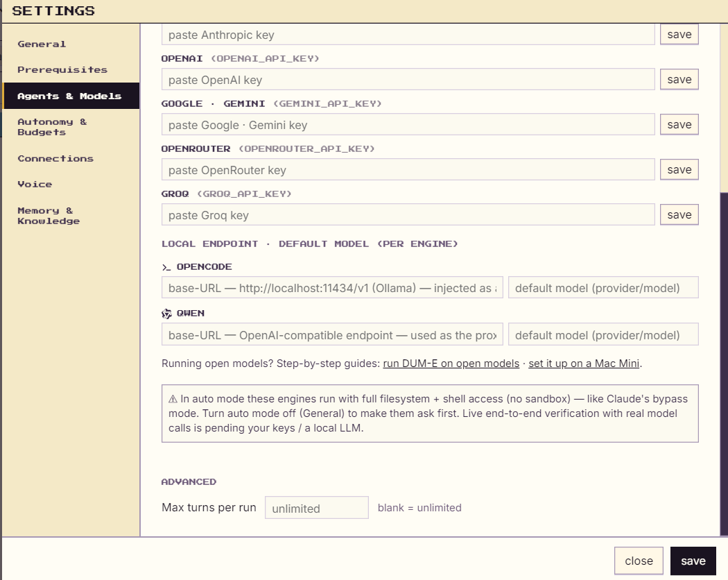Open Memory & Knowledge section
The height and width of the screenshot is (580, 728).
click(49, 216)
